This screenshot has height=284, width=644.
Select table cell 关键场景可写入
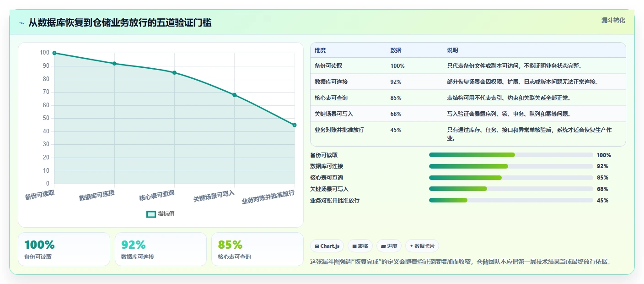(x=334, y=114)
